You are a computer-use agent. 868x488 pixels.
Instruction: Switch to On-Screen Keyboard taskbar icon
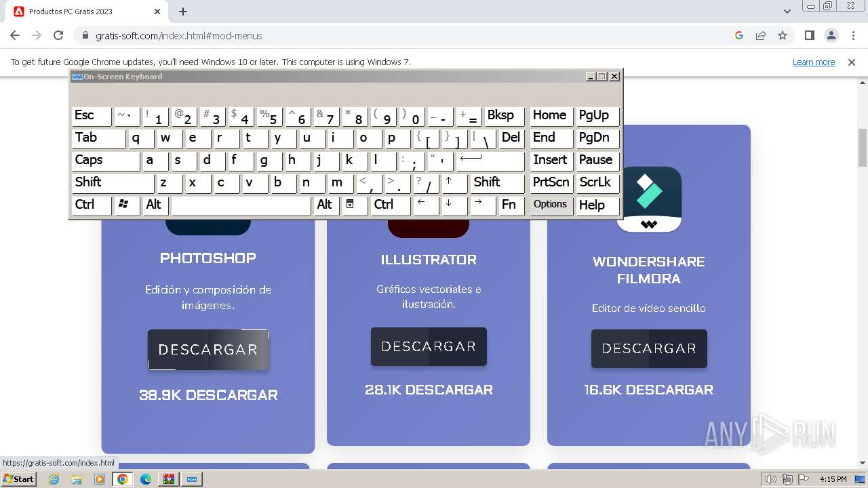(192, 479)
